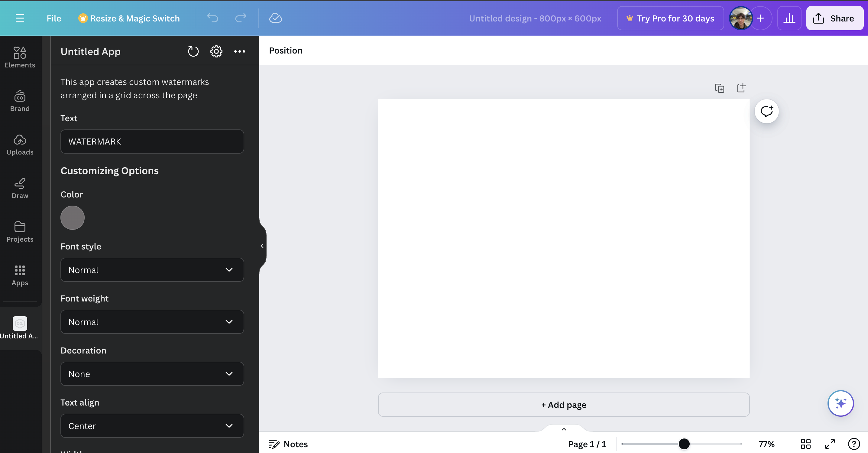Open the File menu
The image size is (868, 453).
point(53,18)
